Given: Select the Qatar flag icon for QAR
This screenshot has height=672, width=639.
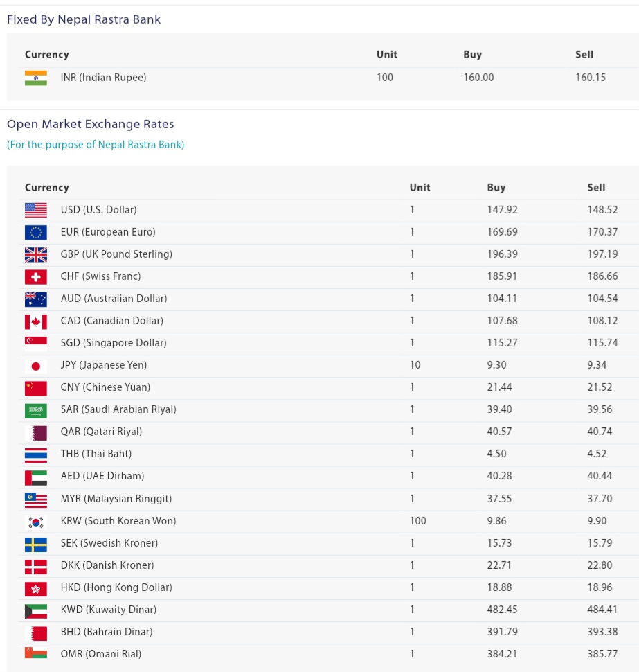Looking at the screenshot, I should click(36, 432).
